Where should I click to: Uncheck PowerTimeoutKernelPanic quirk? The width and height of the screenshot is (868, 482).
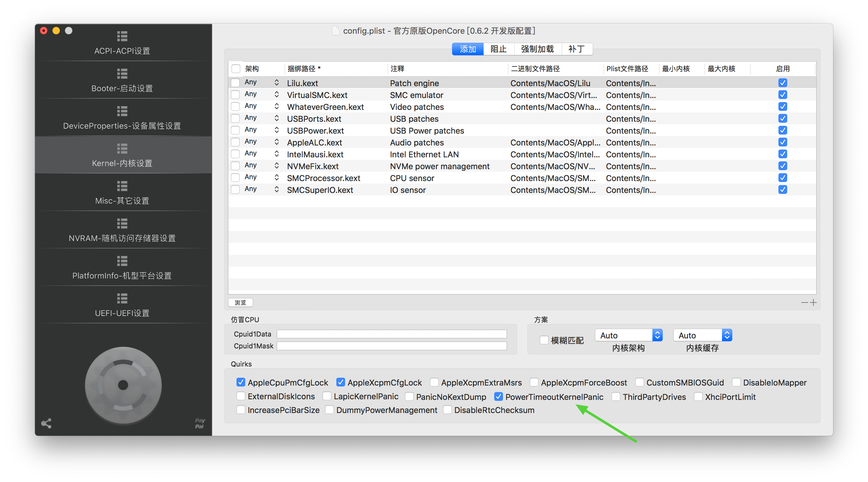[498, 397]
